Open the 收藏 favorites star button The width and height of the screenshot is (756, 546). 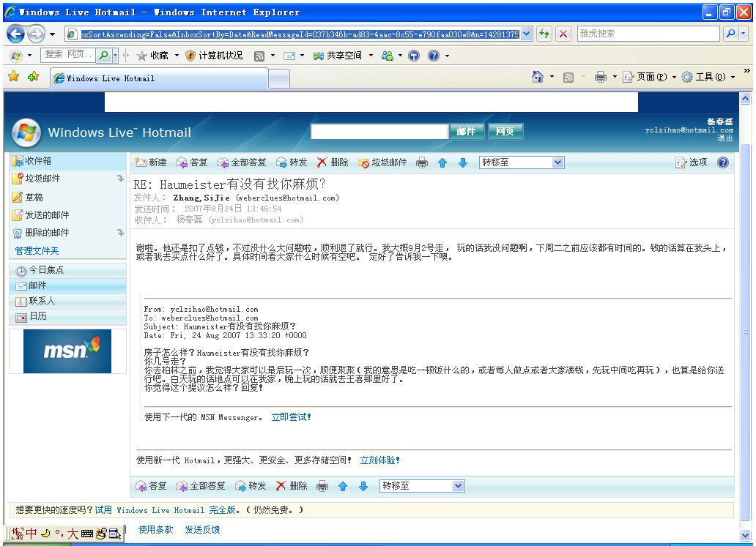point(153,56)
